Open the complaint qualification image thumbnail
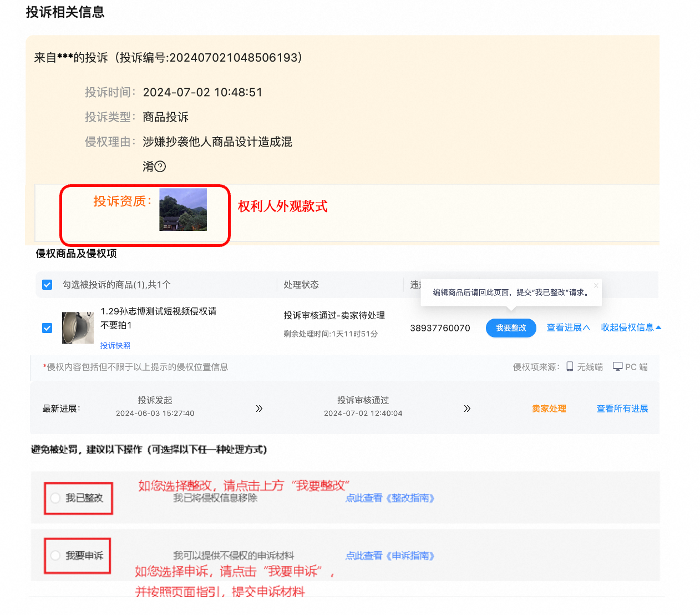 [183, 210]
